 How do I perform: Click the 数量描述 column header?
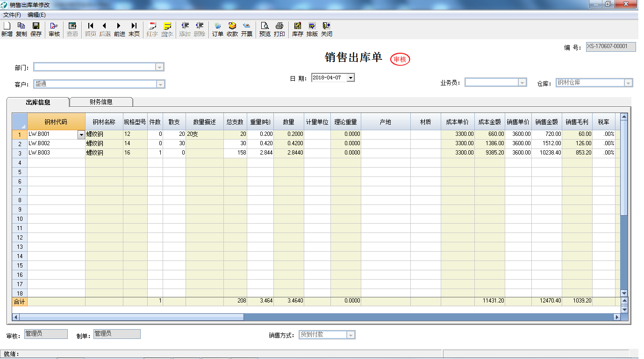click(205, 122)
